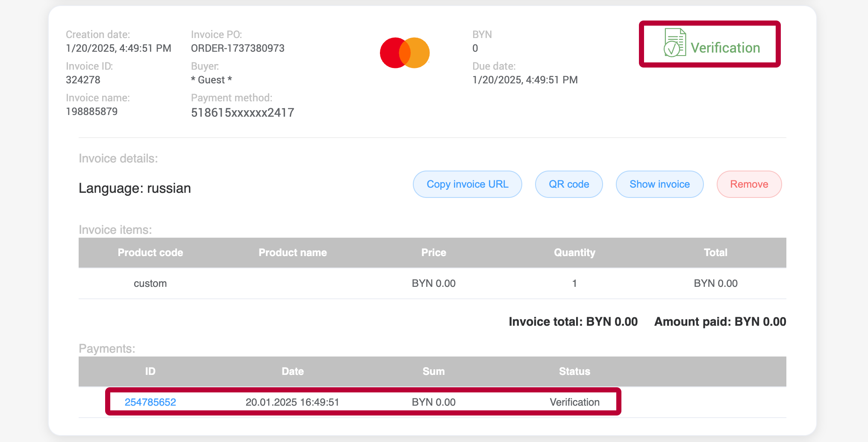Click the Sum column header
This screenshot has height=442, width=868.
coord(433,371)
